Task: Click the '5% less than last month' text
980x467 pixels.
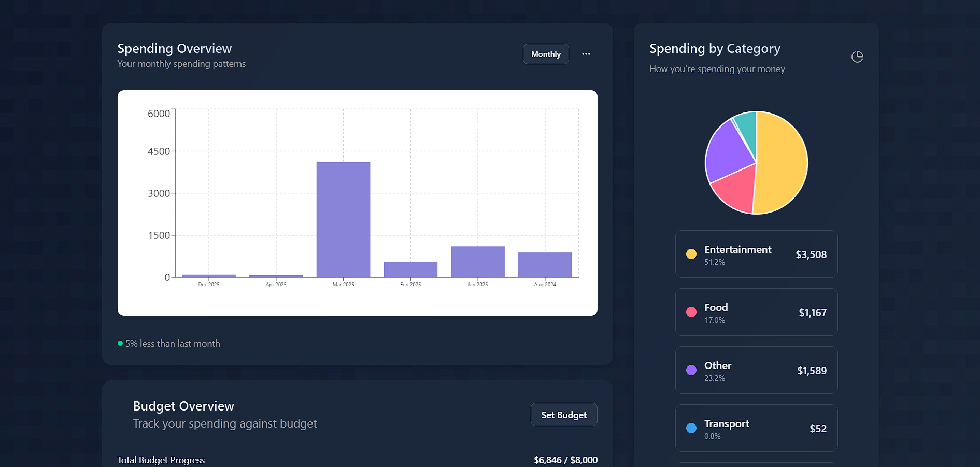Action: pyautogui.click(x=173, y=344)
